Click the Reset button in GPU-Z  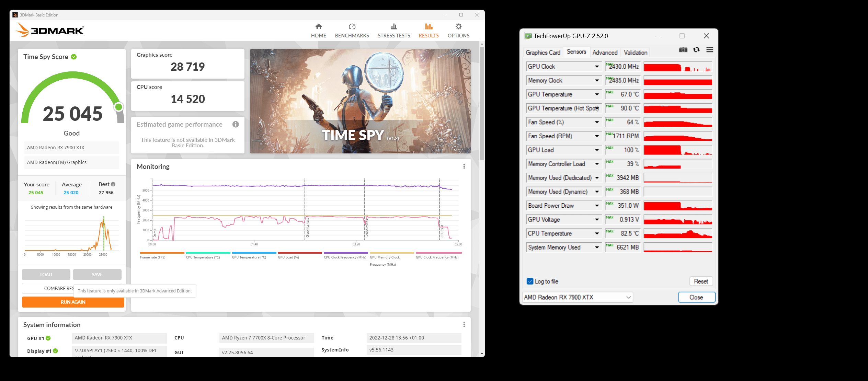click(x=701, y=281)
